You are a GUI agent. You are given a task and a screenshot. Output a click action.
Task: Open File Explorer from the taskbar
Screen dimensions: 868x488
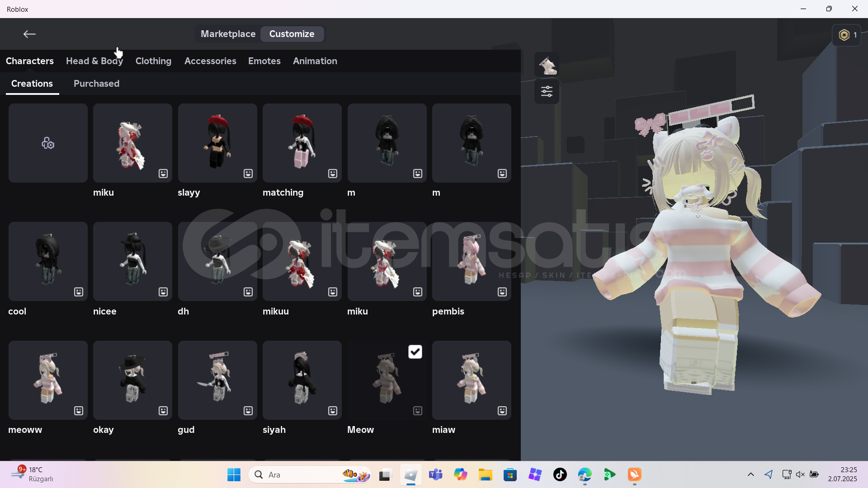(485, 475)
